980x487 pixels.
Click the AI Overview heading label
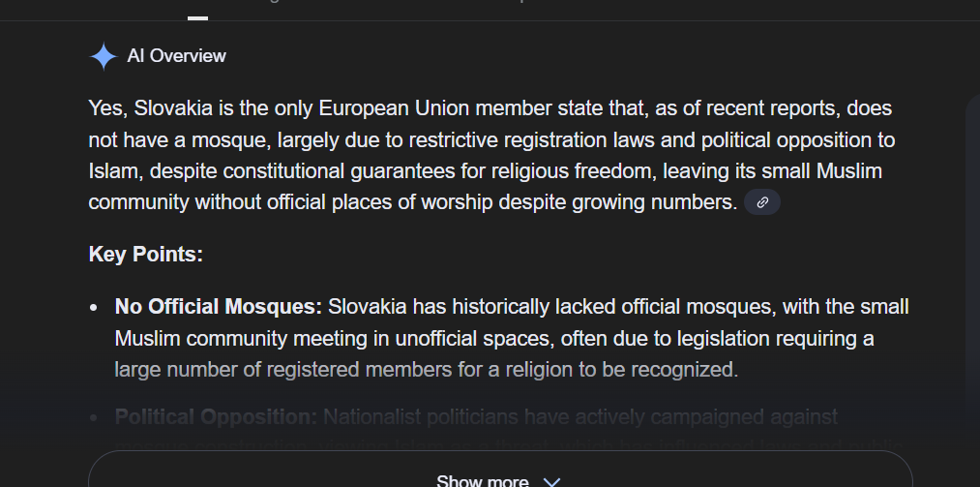click(176, 56)
